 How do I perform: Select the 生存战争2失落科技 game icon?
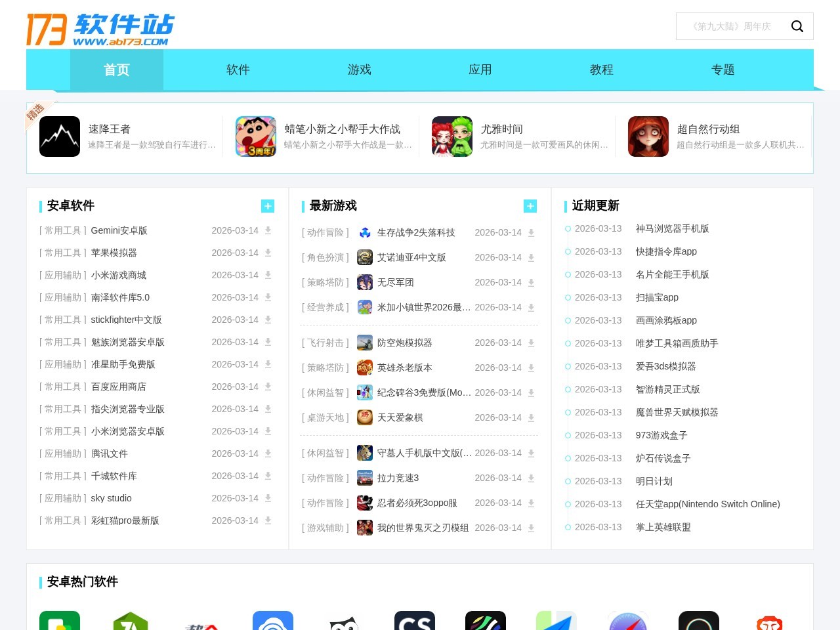(x=365, y=232)
